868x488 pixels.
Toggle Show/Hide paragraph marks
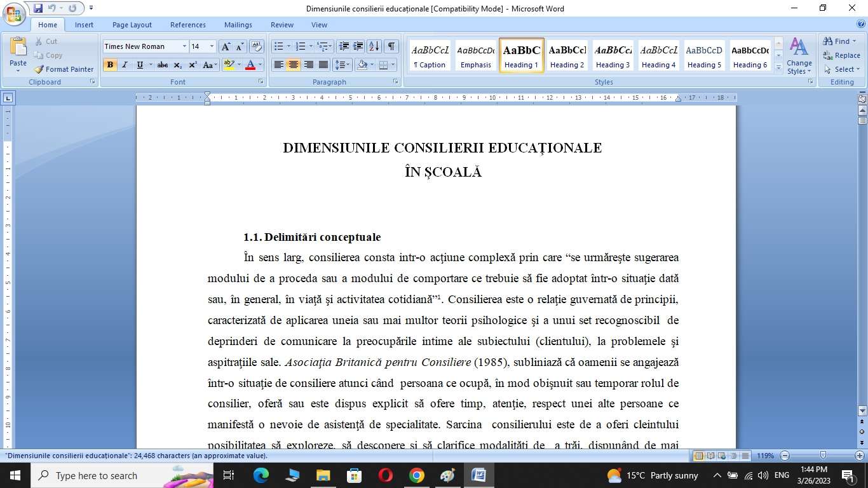coord(391,46)
